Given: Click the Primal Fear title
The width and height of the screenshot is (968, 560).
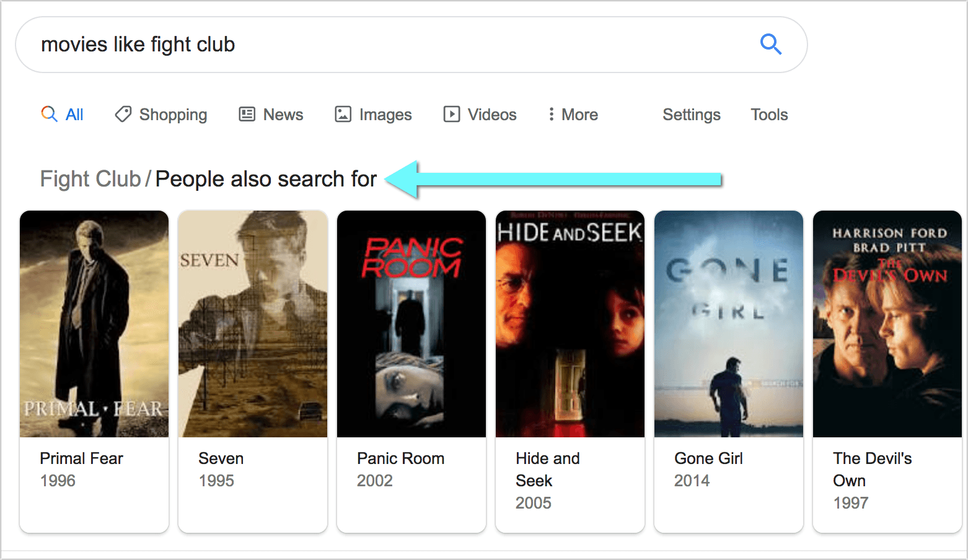Looking at the screenshot, I should coord(82,458).
